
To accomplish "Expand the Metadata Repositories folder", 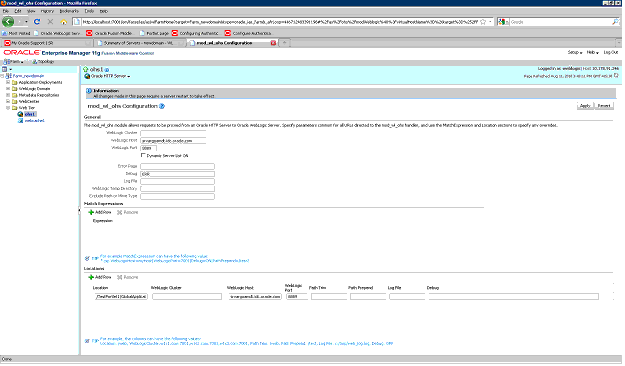I will pyautogui.click(x=8, y=95).
